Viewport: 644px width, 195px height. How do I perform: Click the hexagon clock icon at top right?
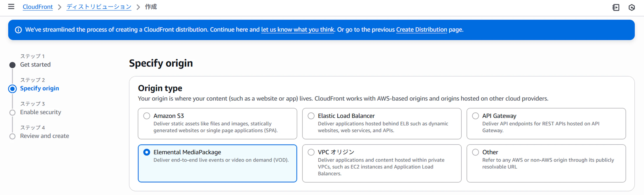pyautogui.click(x=632, y=7)
